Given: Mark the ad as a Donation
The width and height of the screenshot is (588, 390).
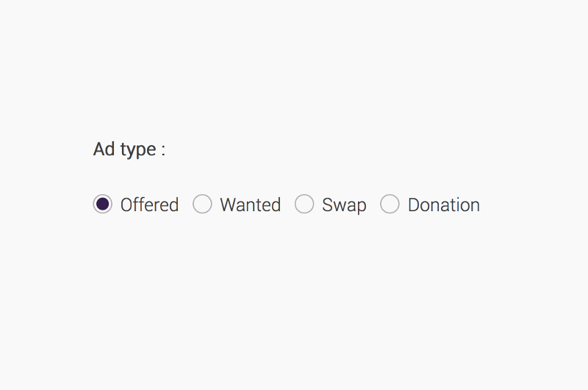Looking at the screenshot, I should tap(390, 204).
